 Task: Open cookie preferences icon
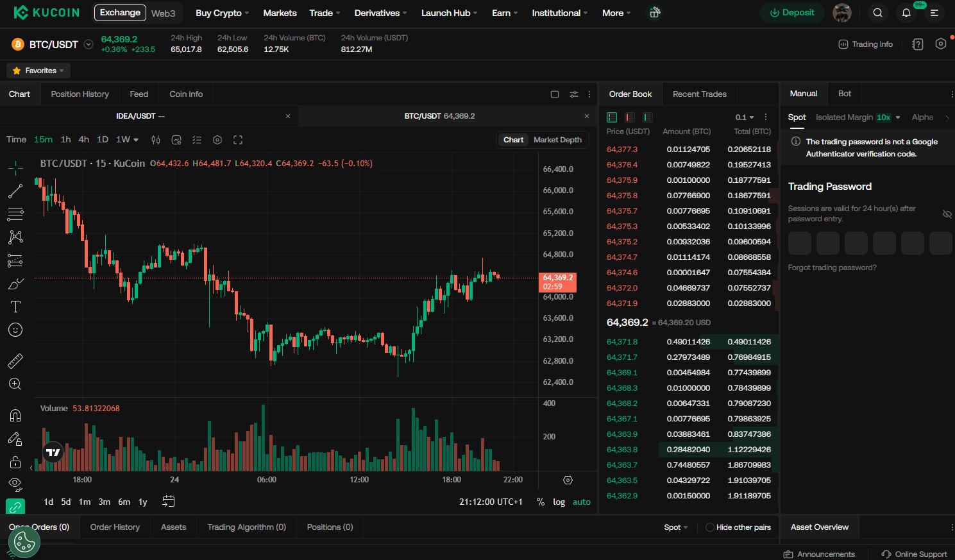(24, 542)
